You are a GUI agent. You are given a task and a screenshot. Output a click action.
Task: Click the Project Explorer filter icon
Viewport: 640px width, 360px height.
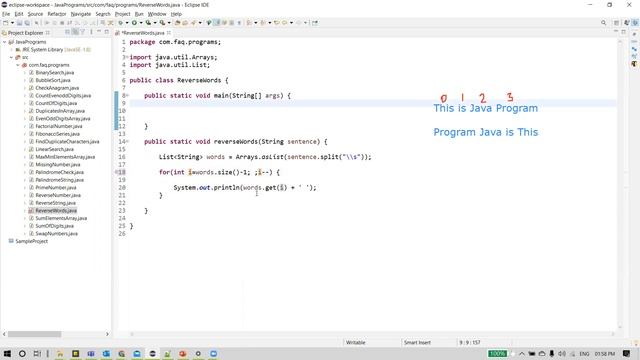(83, 32)
